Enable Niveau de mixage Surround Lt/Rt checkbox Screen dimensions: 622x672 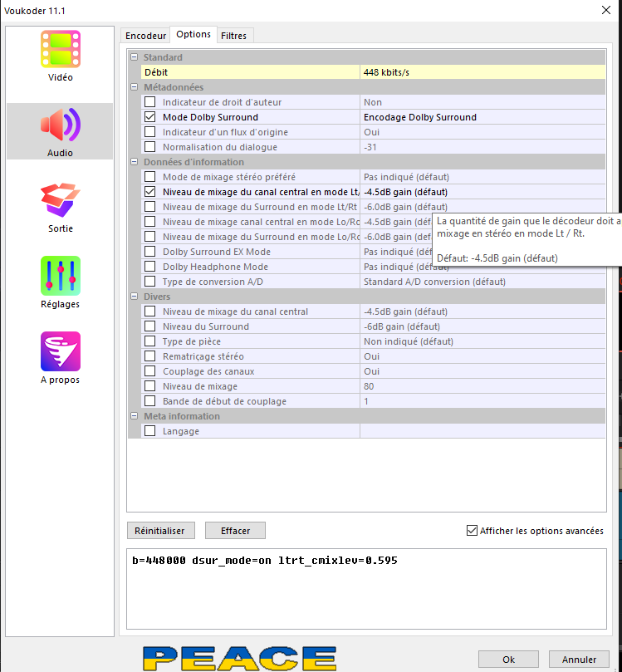(150, 207)
